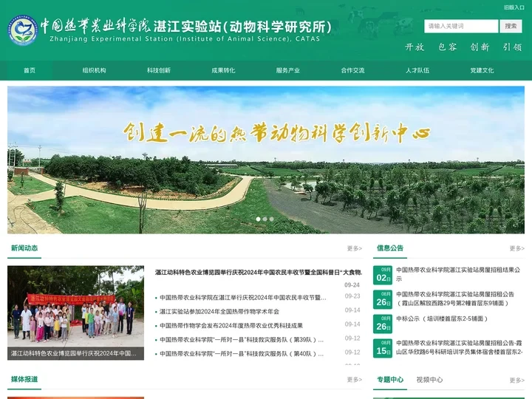Open news 科技救灾服务队（第39队）
Screen dimensions: 532x399
(242, 340)
